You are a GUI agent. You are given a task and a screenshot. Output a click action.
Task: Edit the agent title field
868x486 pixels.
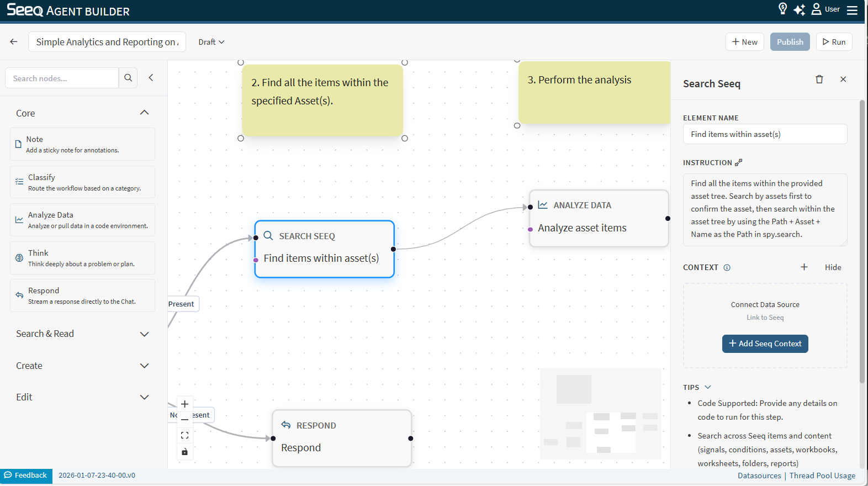(x=107, y=42)
